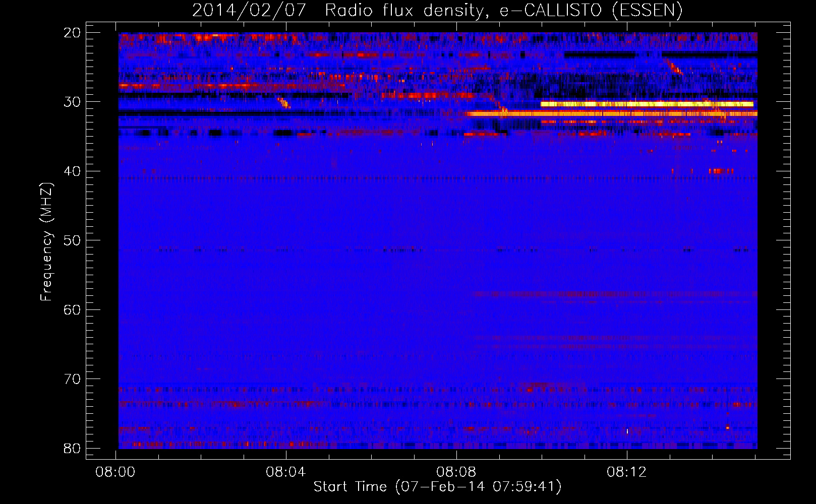The image size is (816, 504).
Task: Click the 08:04 time axis label
Action: point(286,472)
